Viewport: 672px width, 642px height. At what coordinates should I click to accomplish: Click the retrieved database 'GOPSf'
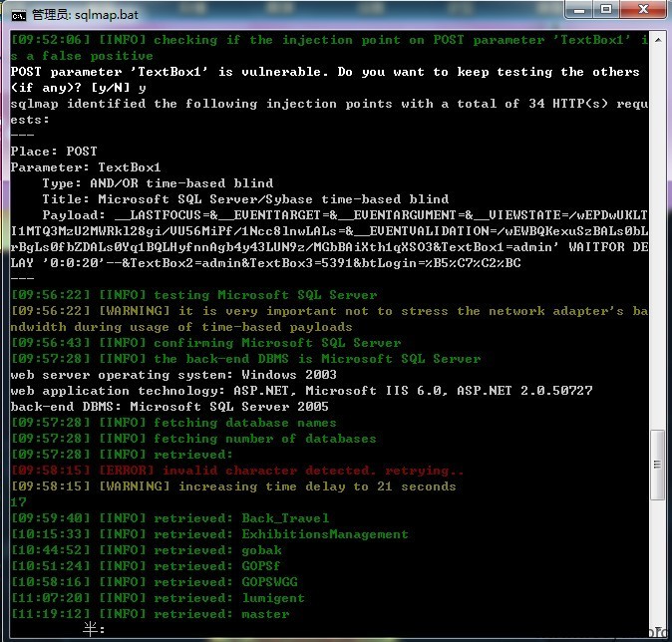point(261,566)
